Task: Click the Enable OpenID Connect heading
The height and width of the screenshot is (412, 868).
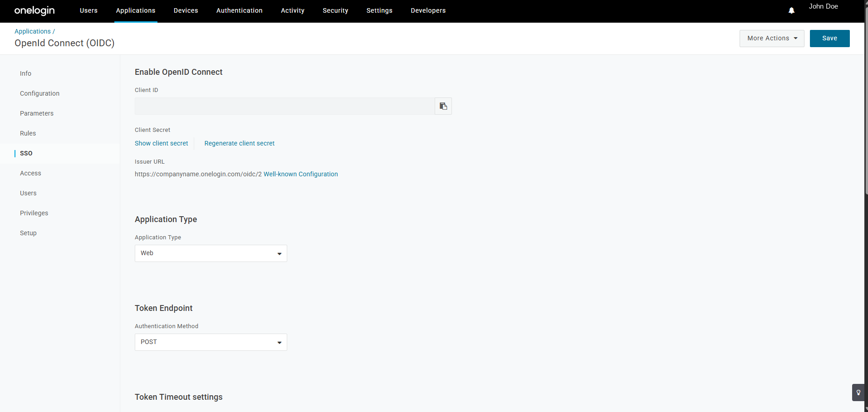Action: pos(179,72)
